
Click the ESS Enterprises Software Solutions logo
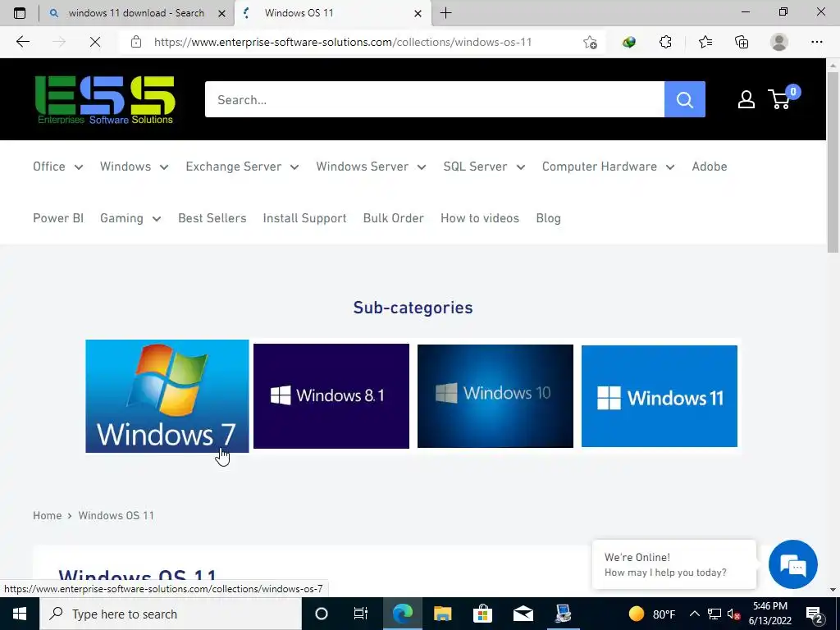(x=105, y=99)
